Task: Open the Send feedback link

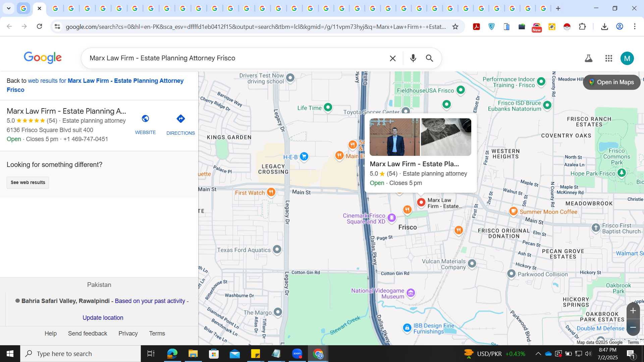Action: click(x=88, y=334)
